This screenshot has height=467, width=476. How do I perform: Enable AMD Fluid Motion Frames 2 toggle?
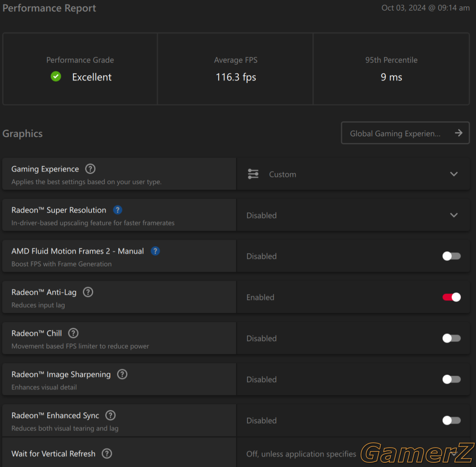[x=451, y=256]
